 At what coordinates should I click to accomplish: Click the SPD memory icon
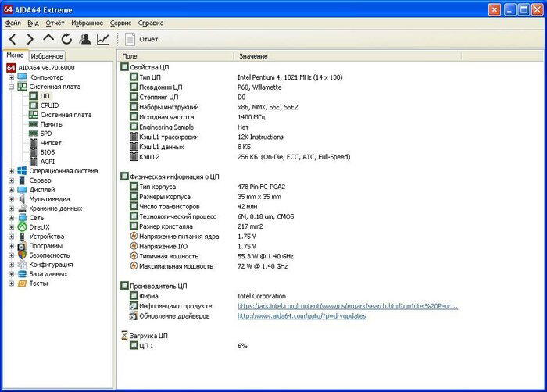(33, 134)
